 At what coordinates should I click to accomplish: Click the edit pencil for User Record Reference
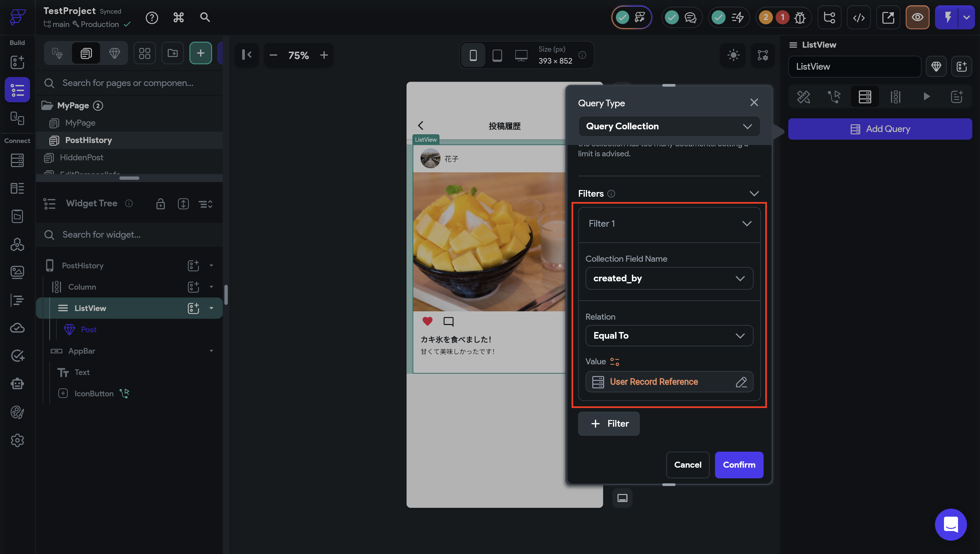(x=741, y=382)
